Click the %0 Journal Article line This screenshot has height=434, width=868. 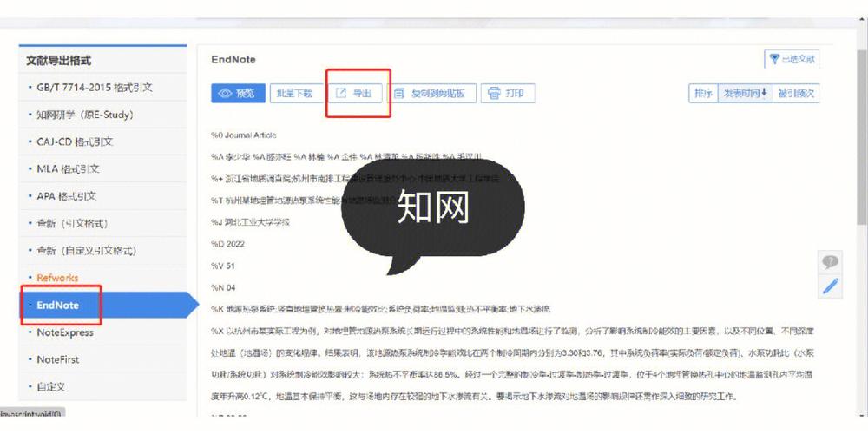(x=244, y=135)
